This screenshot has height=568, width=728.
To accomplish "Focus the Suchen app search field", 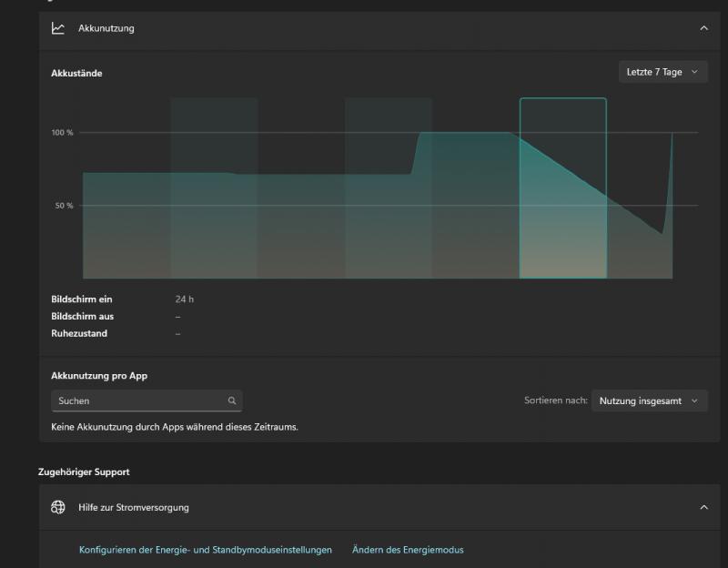I will pyautogui.click(x=136, y=401).
